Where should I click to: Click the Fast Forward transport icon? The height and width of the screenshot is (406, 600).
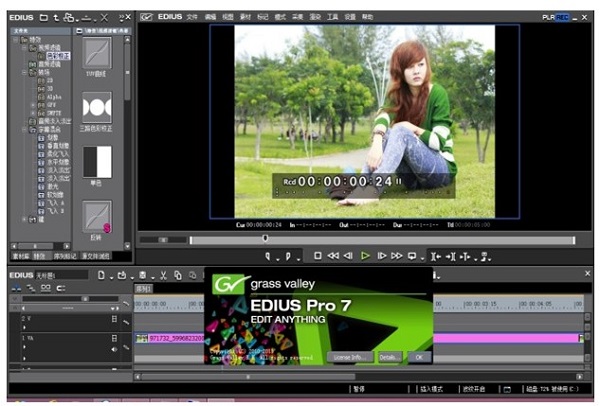click(396, 256)
